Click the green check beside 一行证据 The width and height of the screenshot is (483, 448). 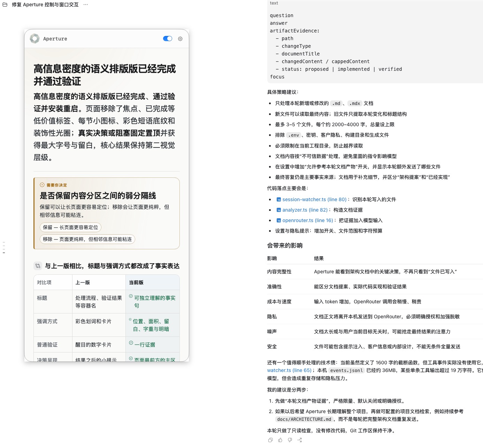(131, 343)
